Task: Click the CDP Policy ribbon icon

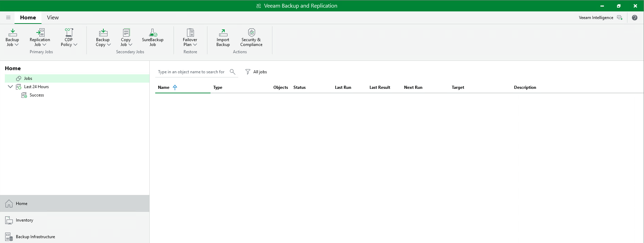Action: (x=69, y=32)
